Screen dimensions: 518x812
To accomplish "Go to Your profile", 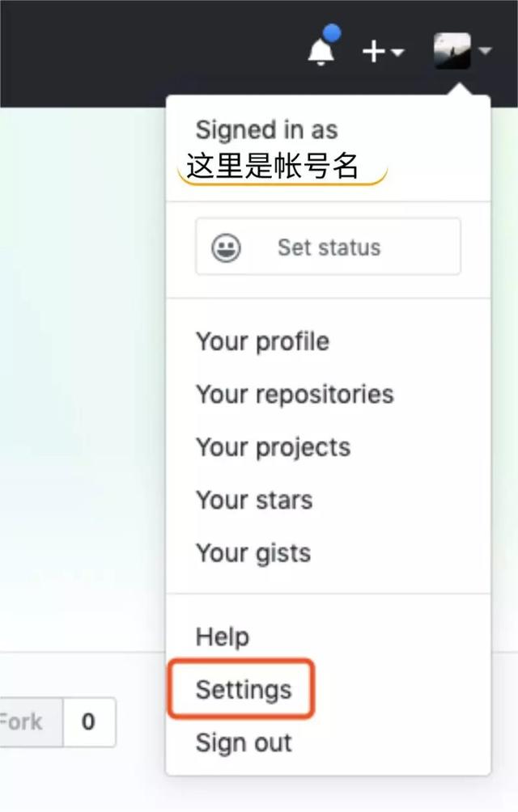I will (262, 342).
